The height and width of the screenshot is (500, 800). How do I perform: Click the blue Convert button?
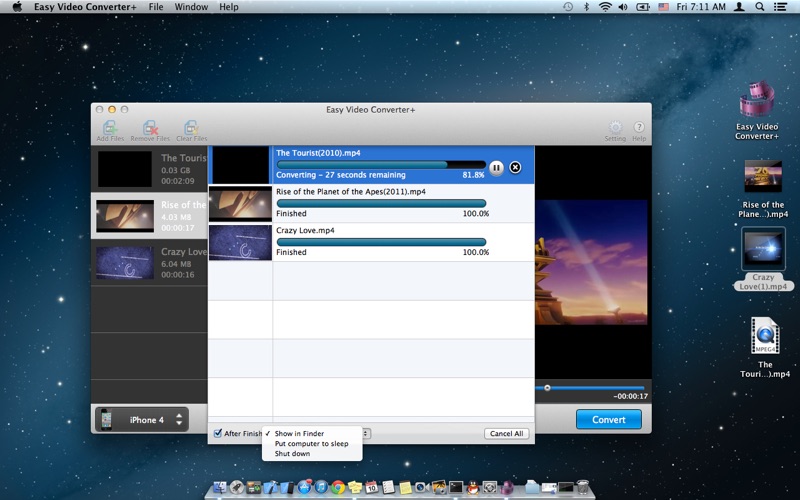tap(609, 419)
